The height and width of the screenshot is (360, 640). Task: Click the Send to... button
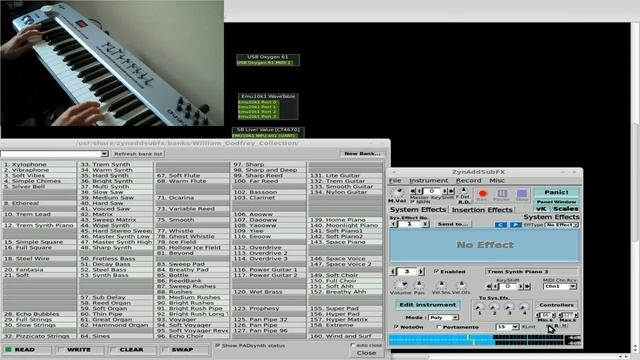click(453, 224)
